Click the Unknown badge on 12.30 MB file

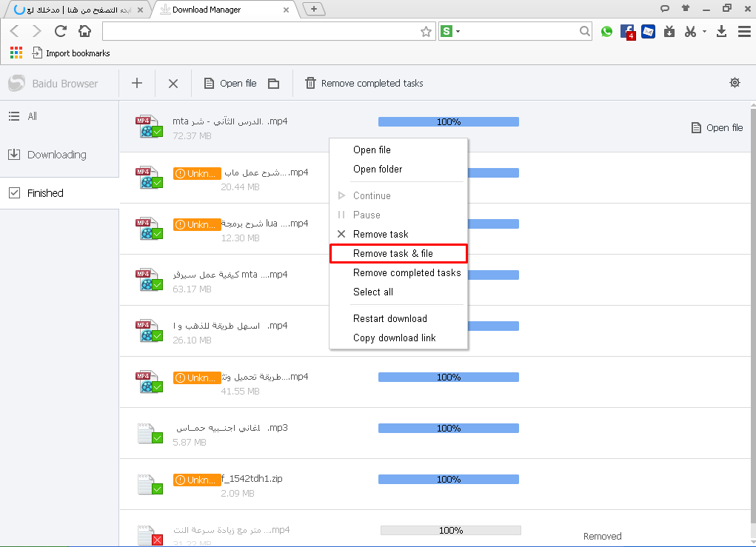[197, 224]
